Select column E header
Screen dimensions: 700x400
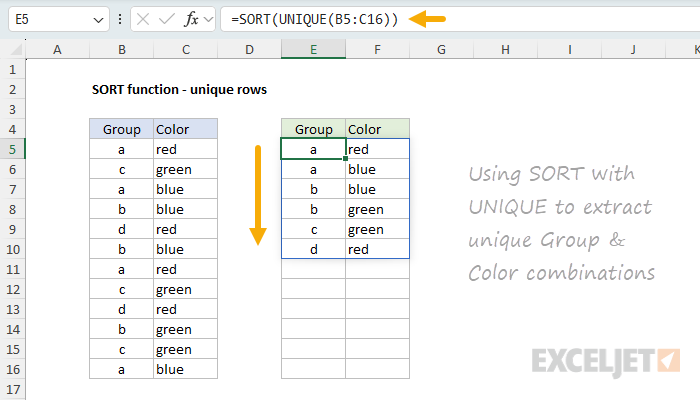[313, 49]
